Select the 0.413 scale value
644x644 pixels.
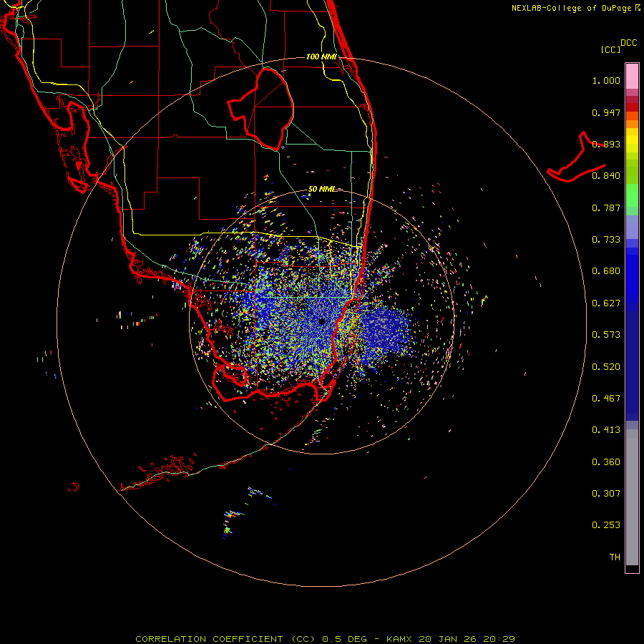[606, 430]
